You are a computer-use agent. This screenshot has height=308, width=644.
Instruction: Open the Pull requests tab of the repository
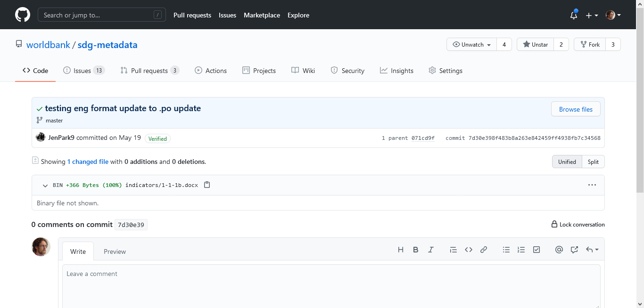point(149,70)
